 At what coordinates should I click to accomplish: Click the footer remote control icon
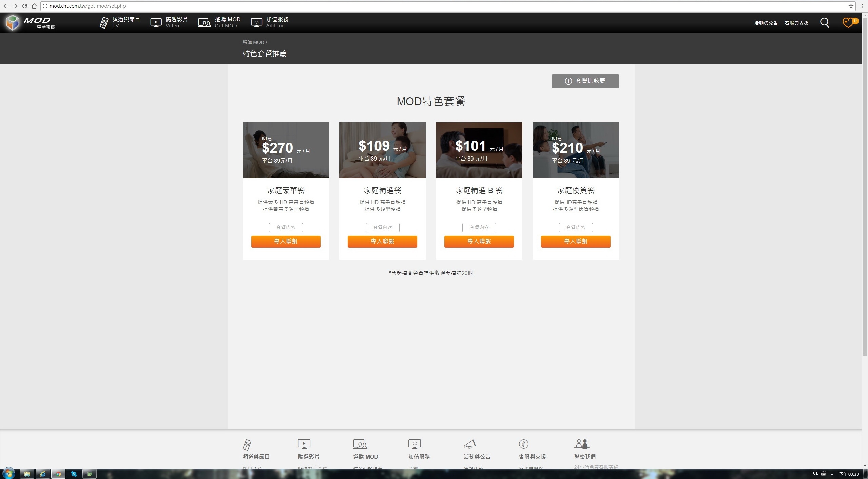[247, 444]
